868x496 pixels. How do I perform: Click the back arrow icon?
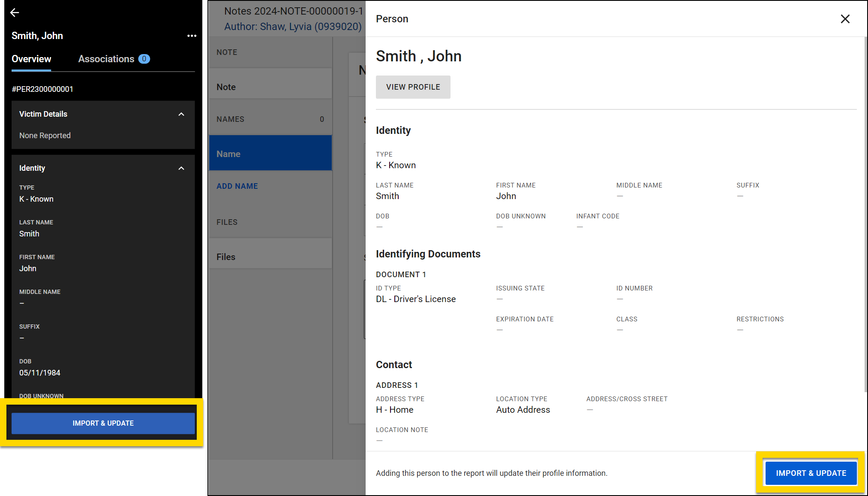(x=15, y=13)
